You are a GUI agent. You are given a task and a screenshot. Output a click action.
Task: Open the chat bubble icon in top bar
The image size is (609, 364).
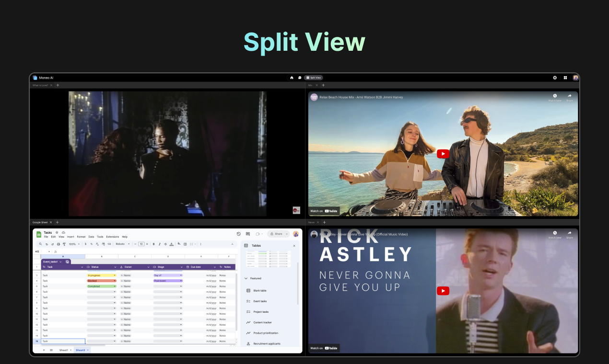pos(300,78)
